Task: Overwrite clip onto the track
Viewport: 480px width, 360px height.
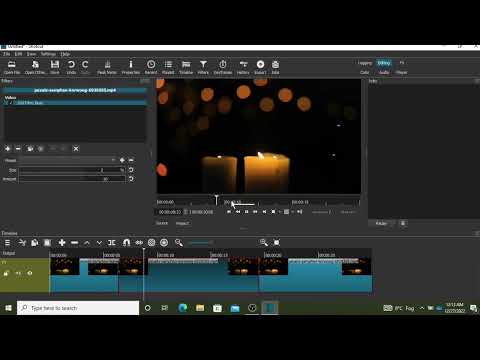Action: (x=99, y=243)
